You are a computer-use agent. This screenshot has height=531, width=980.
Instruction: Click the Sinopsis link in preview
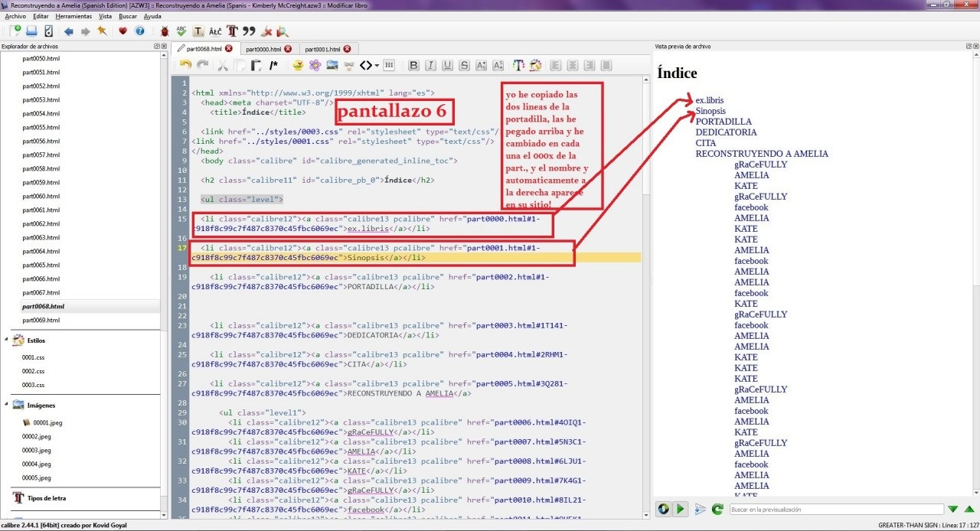(x=710, y=111)
